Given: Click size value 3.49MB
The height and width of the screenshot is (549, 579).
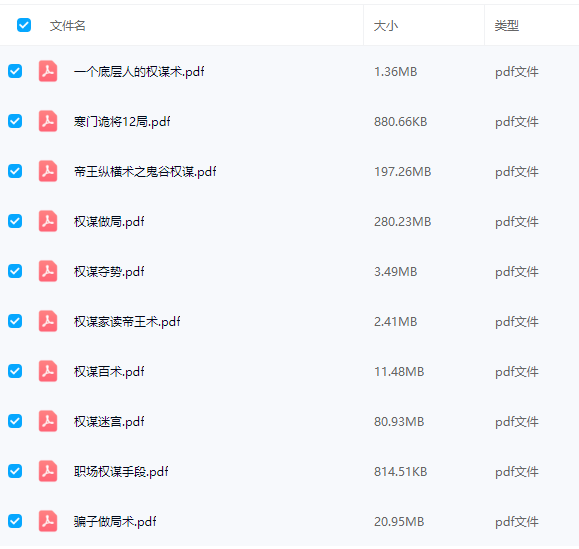Looking at the screenshot, I should [395, 271].
